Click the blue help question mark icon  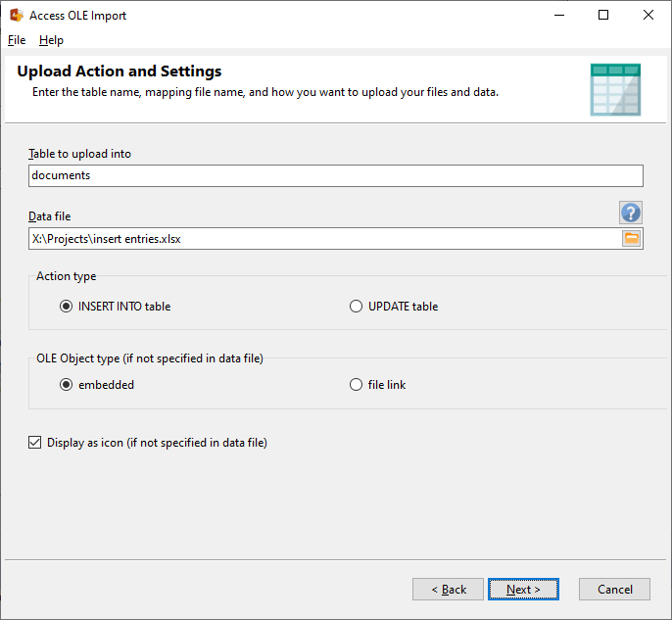(630, 213)
